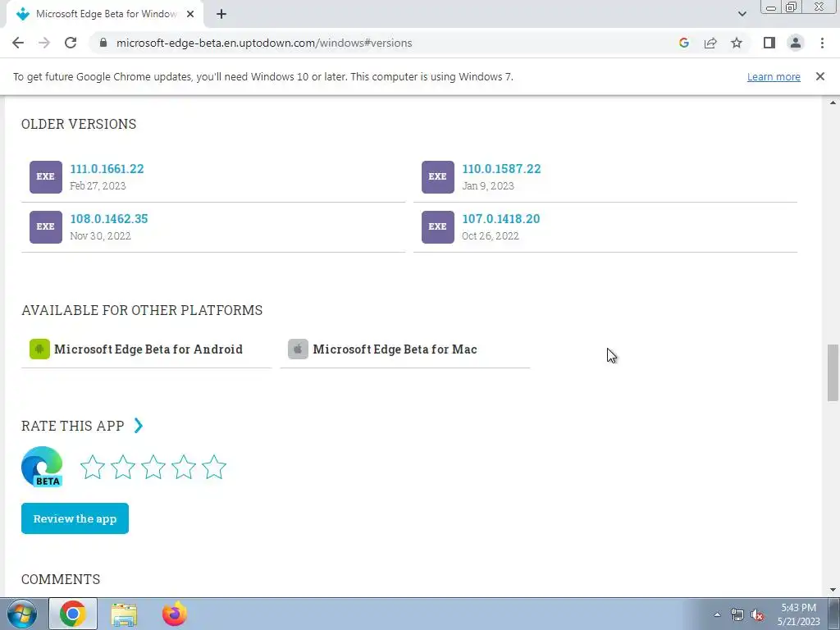
Task: Click the AVAILABLE FOR OTHER PLATFORMS heading
Action: [x=142, y=310]
